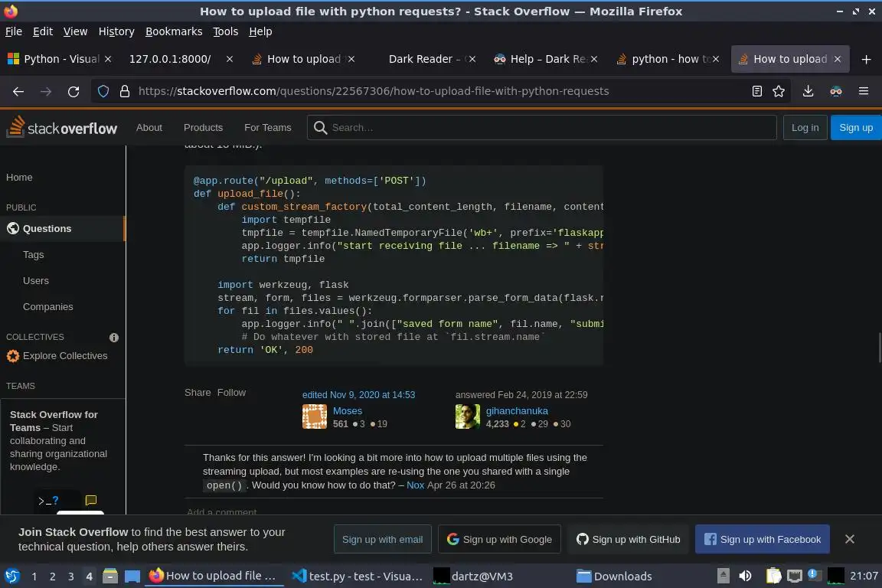
Task: Open the Edit menu
Action: coord(43,31)
